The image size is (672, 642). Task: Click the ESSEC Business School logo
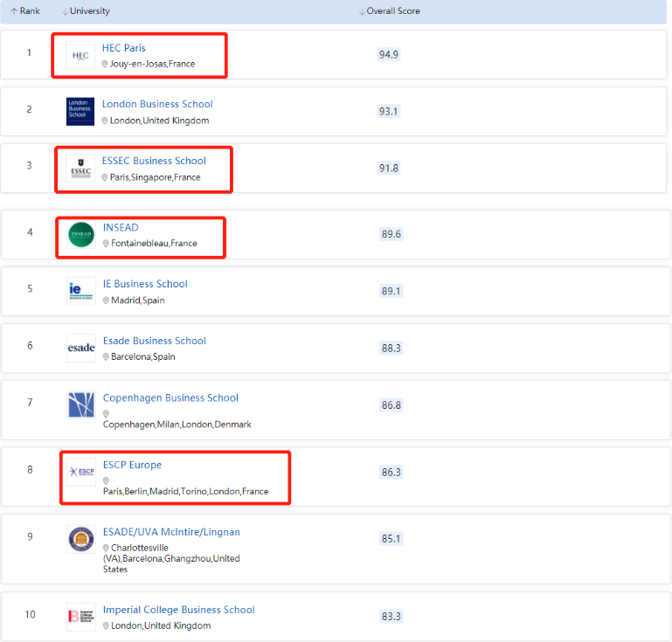click(x=80, y=169)
